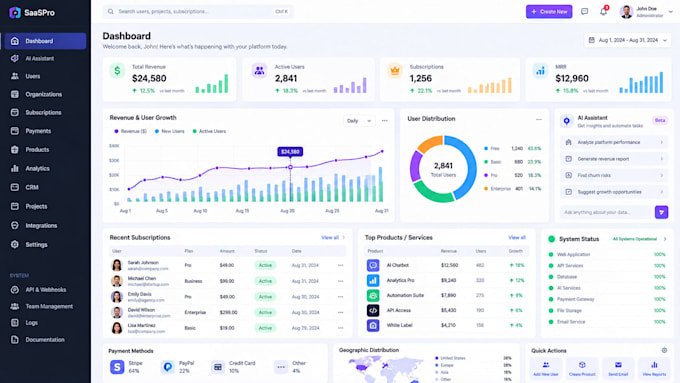680x383 pixels.
Task: Click the Logs sidebar icon
Action: pyautogui.click(x=15, y=323)
